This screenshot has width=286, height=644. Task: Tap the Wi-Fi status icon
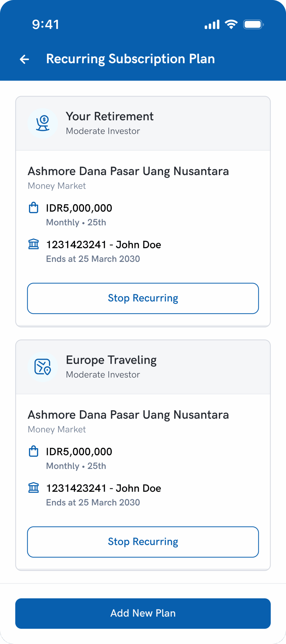coord(231,24)
